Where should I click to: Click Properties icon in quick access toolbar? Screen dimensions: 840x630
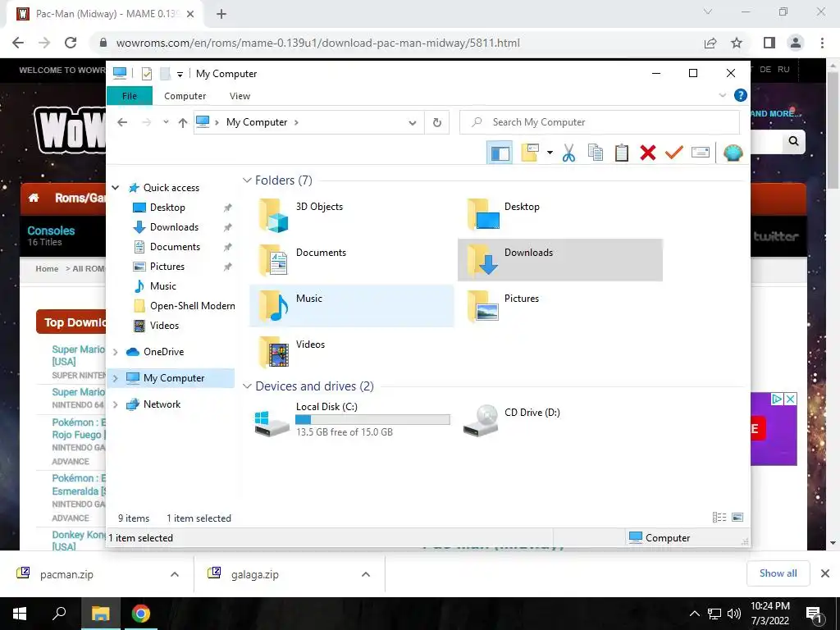pos(146,74)
